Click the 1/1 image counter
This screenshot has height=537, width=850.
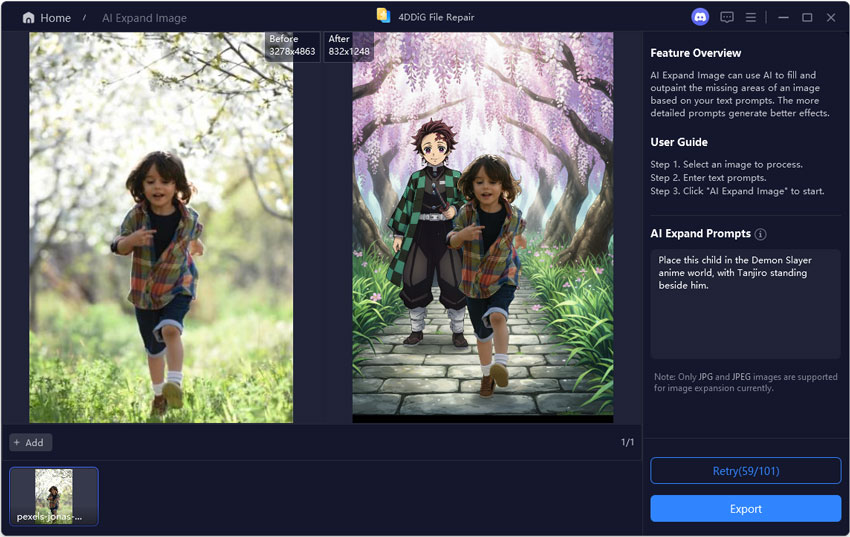pyautogui.click(x=627, y=442)
